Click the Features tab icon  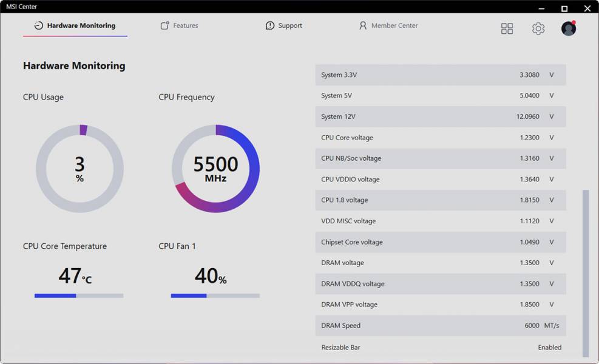(164, 25)
